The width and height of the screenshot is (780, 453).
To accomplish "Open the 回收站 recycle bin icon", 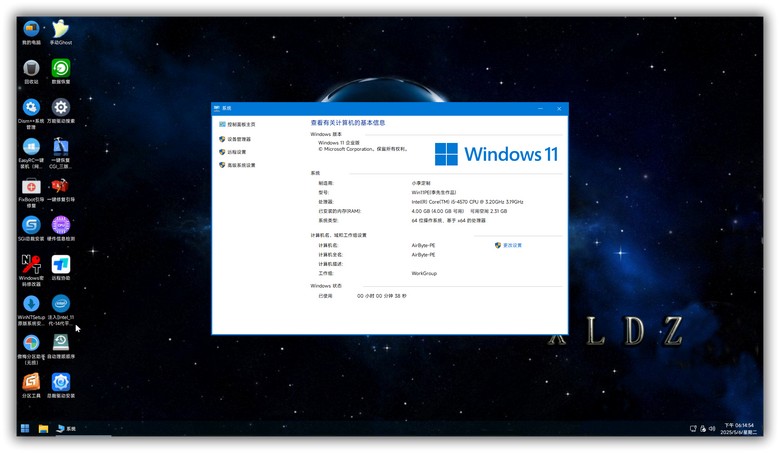I will (x=31, y=68).
